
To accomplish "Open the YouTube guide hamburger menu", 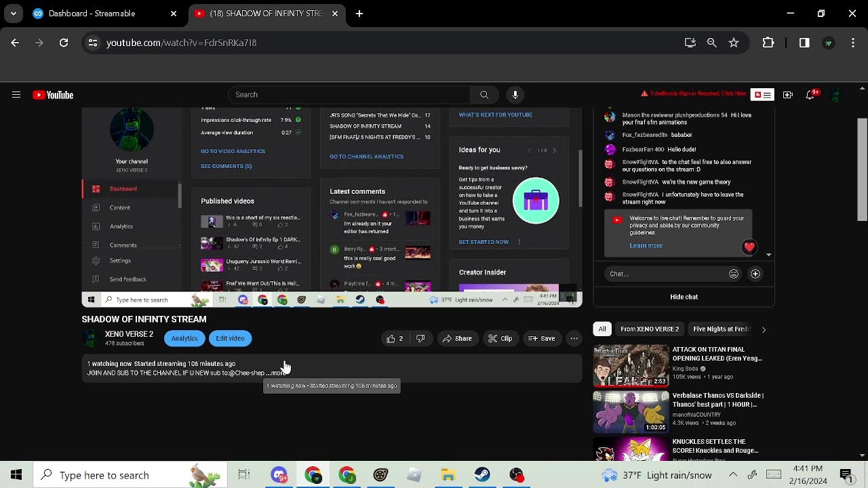I will 16,95.
